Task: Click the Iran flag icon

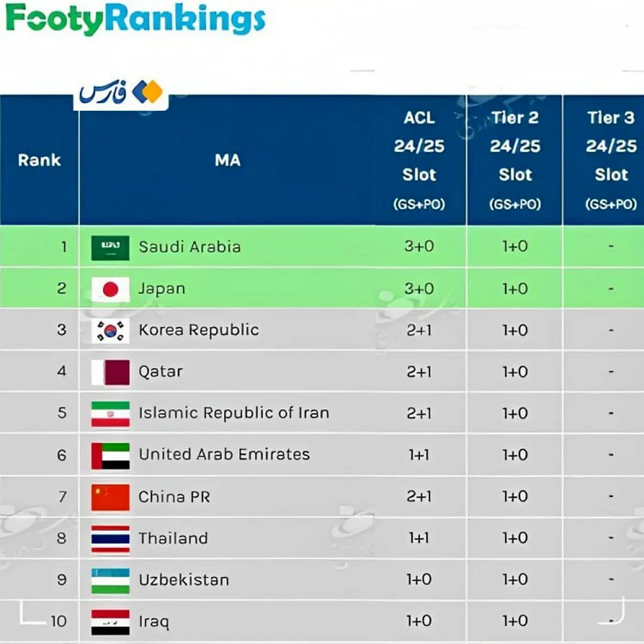Action: [x=110, y=414]
